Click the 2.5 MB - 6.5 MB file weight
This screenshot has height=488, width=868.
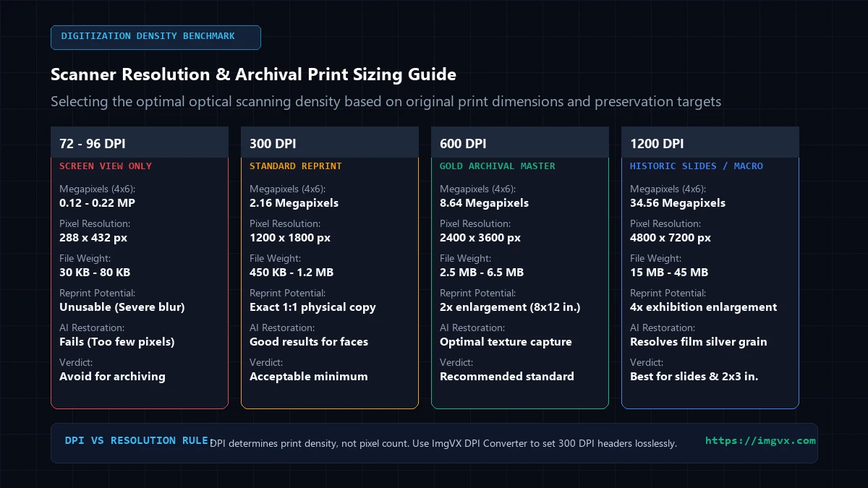(x=482, y=273)
